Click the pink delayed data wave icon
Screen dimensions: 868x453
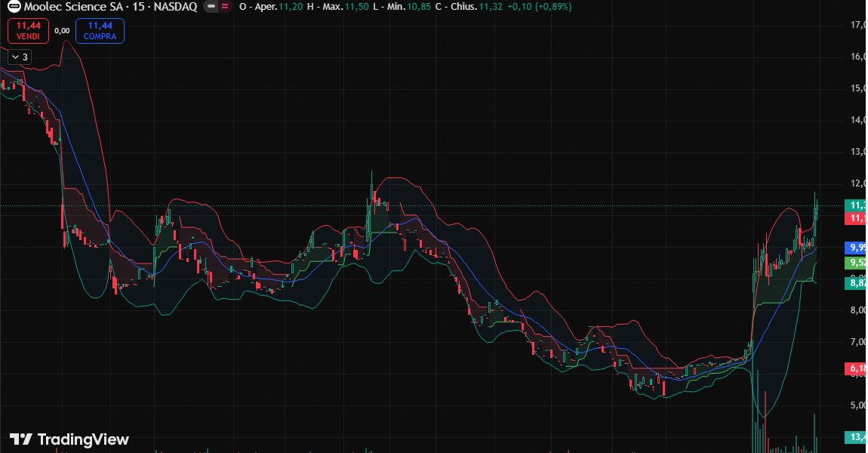[225, 8]
